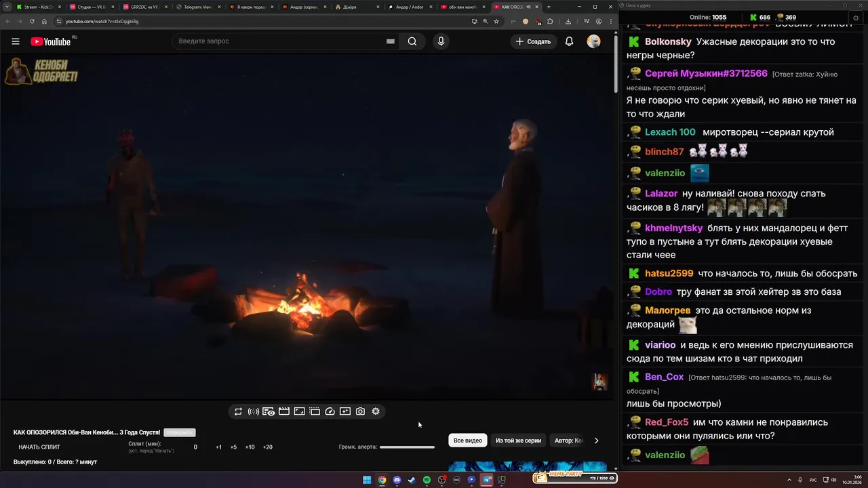Click the address bar URL

point(102,21)
